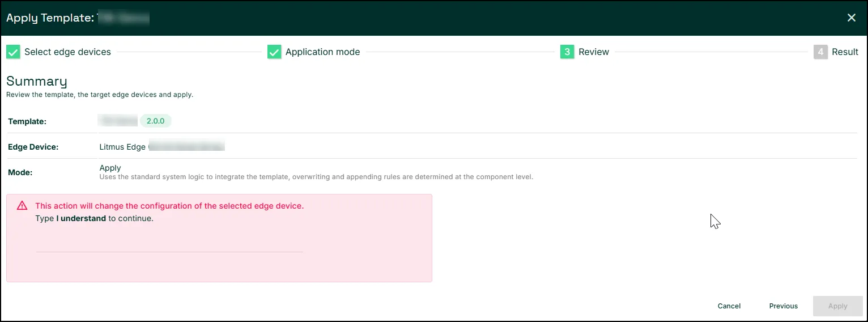Click the Template: row label
Screen dimensions: 868x322
point(27,121)
